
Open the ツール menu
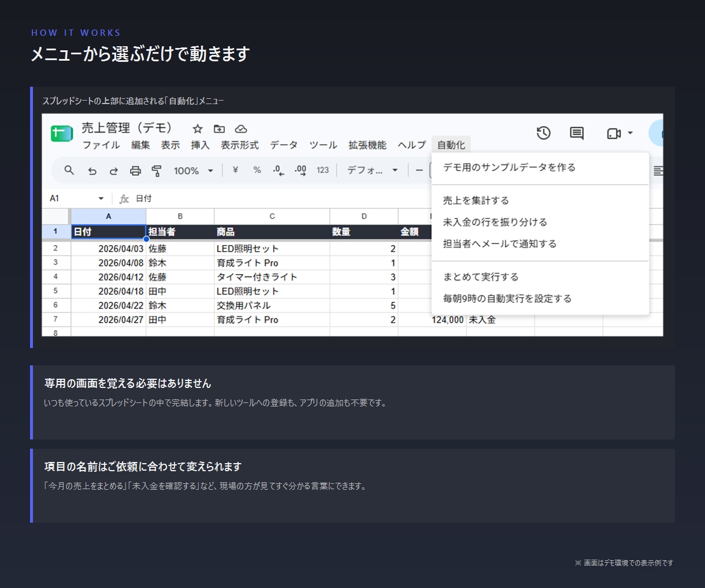[x=323, y=145]
